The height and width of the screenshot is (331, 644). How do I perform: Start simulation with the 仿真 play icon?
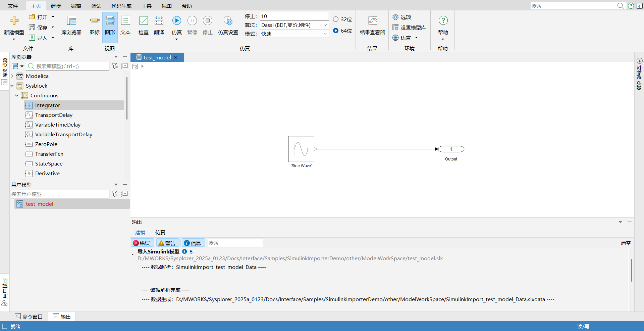tap(176, 20)
